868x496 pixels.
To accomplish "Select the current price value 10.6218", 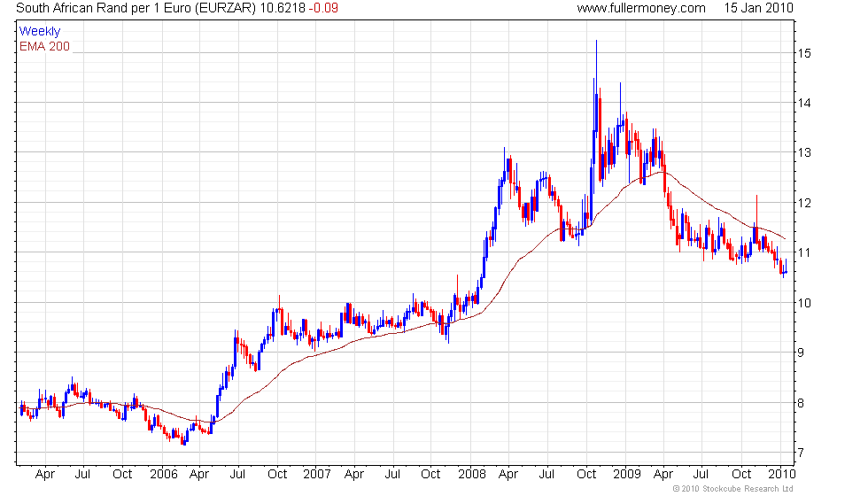I will click(x=283, y=8).
